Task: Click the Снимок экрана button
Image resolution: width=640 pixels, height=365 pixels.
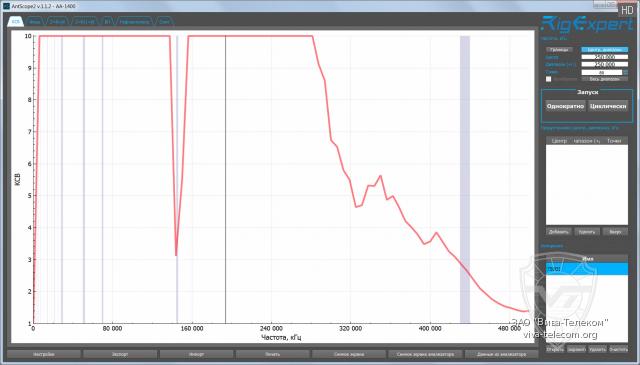Action: point(349,354)
